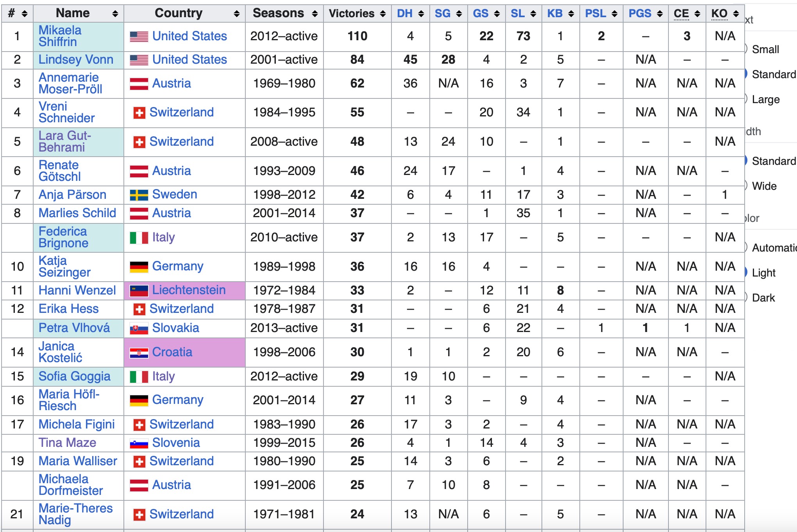Select the Wide width option

click(764, 186)
